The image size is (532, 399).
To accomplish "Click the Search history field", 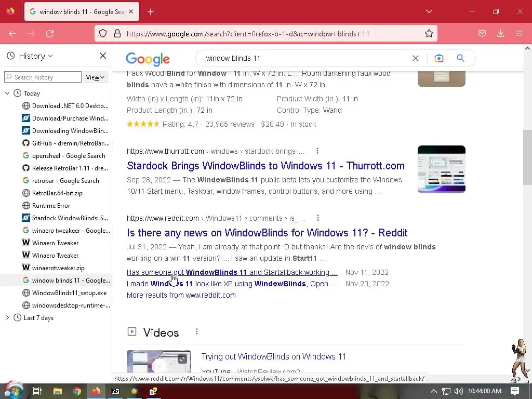I will tap(43, 77).
